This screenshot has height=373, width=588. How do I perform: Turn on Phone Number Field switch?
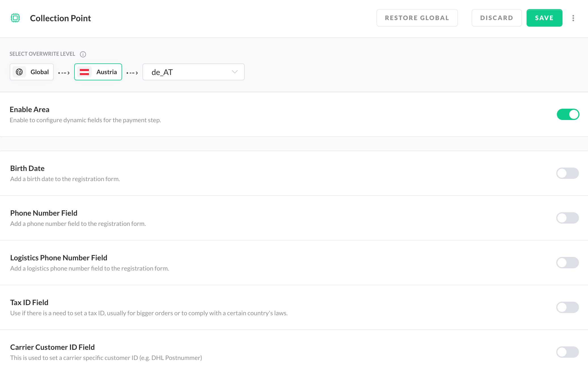(567, 218)
